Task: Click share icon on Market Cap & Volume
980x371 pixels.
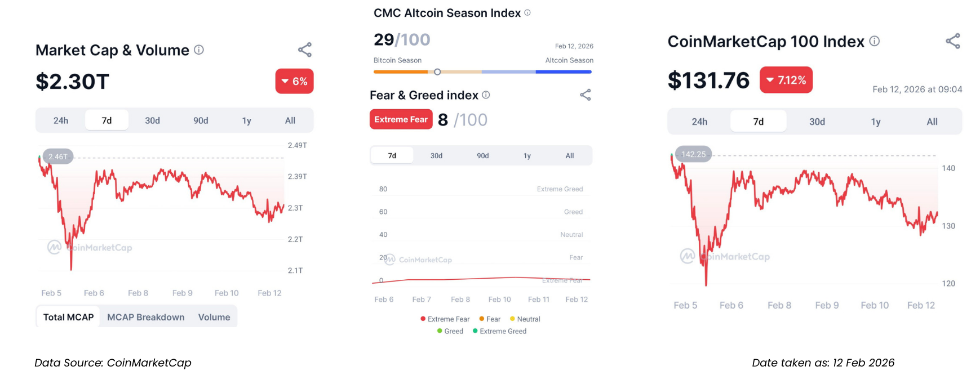Action: (x=305, y=50)
